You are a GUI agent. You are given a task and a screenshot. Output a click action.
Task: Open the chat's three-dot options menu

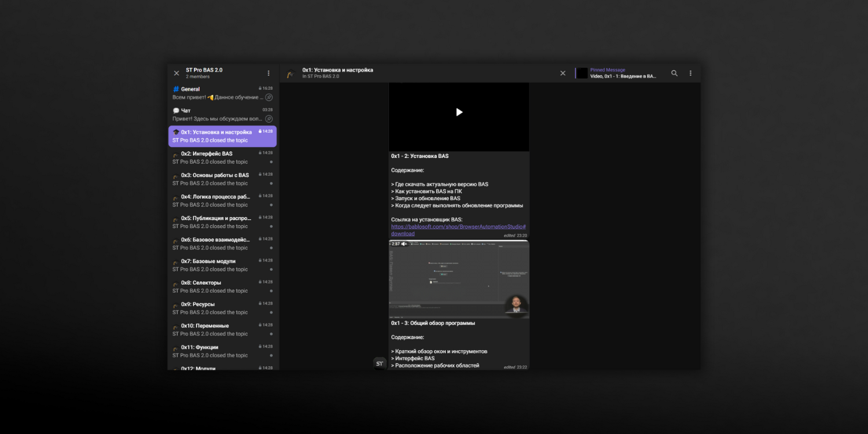[690, 73]
